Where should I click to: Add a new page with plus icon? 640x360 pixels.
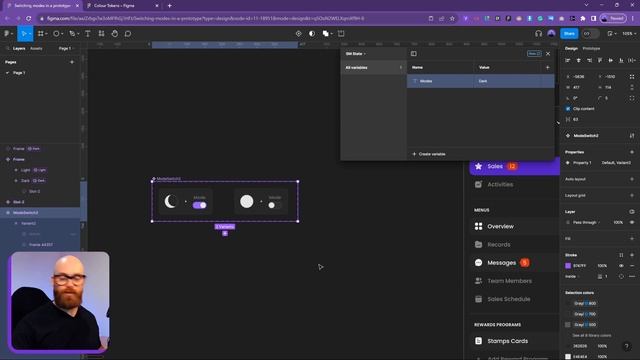pos(72,62)
